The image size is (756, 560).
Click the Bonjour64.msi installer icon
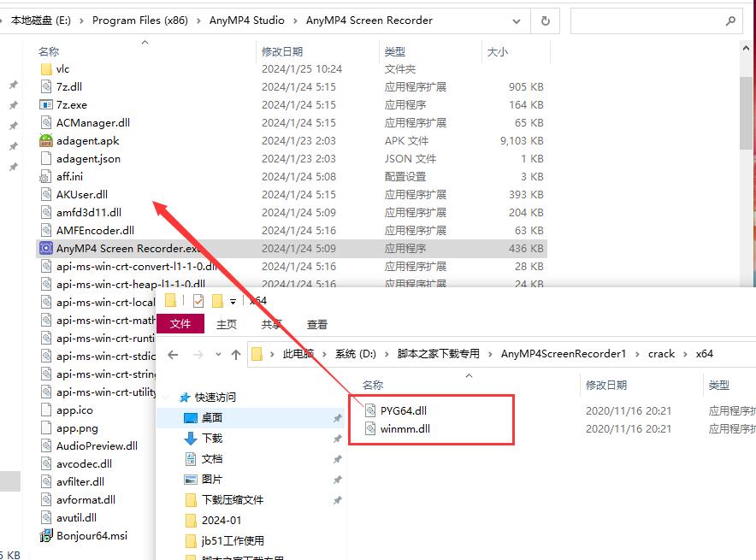(x=46, y=535)
